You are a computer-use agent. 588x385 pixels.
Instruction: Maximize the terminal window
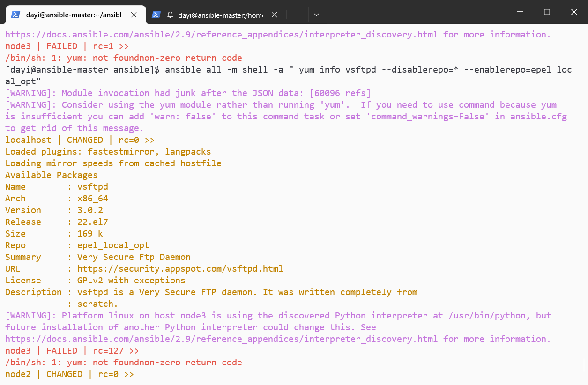pyautogui.click(x=547, y=12)
